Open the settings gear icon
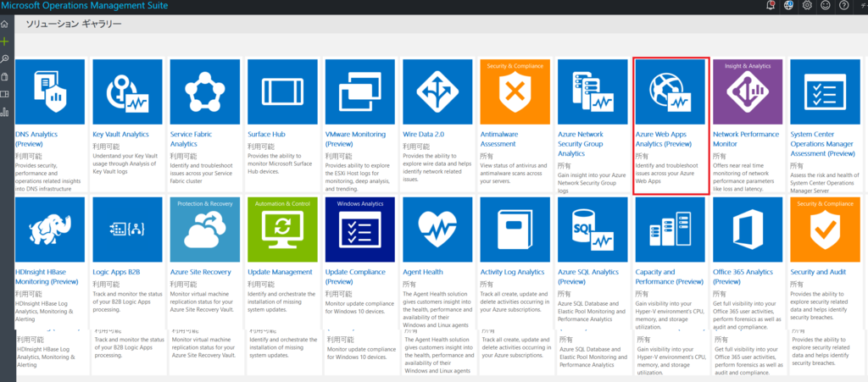868x382 pixels. (807, 6)
